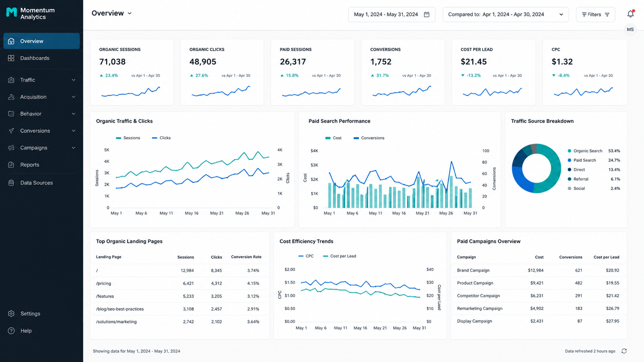Toggle CPC series in Cost Efficiency legend
Viewport: 644px width, 362px height.
pyautogui.click(x=306, y=256)
